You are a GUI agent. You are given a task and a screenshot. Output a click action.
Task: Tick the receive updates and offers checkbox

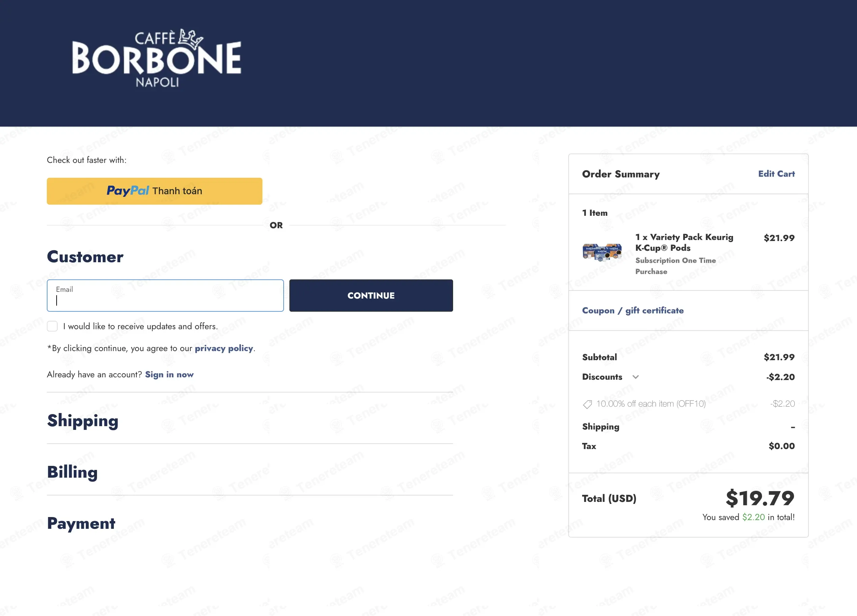52,326
